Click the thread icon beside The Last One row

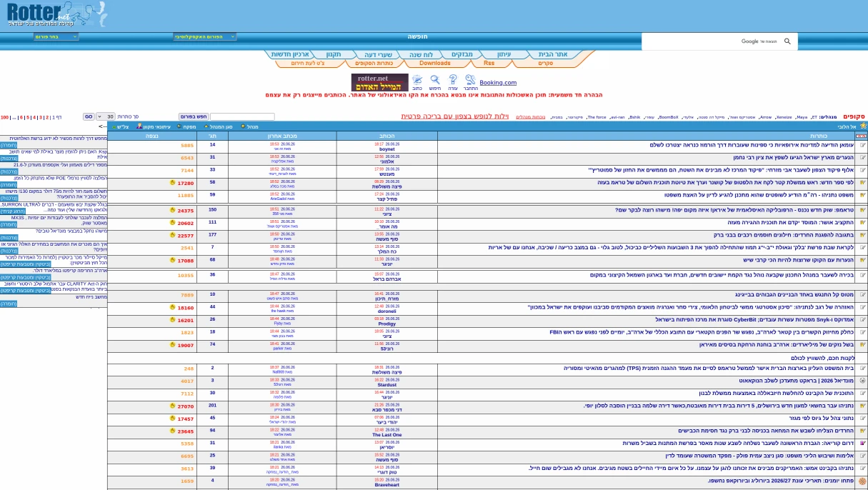862,431
